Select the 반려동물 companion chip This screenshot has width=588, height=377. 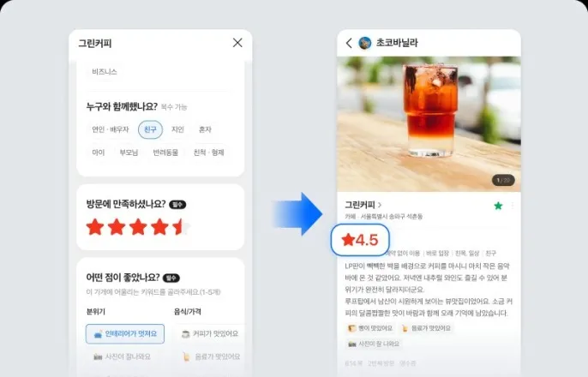click(165, 153)
